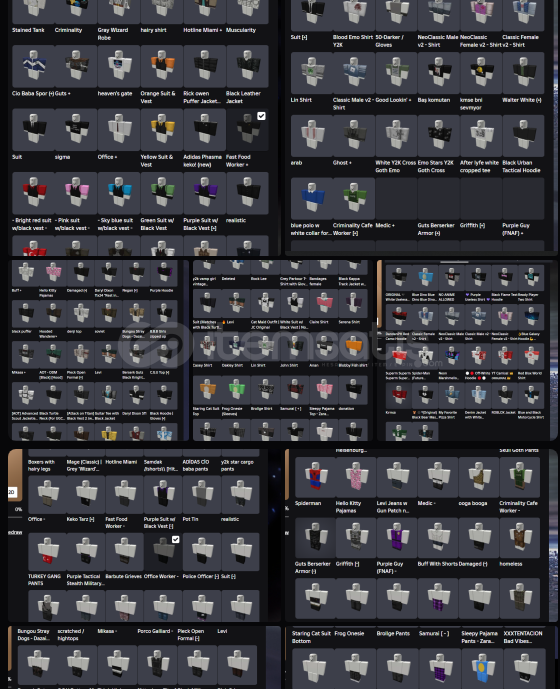
Task: Select the Purple Guy (FNAF) pants thumbnail
Action: click(397, 537)
